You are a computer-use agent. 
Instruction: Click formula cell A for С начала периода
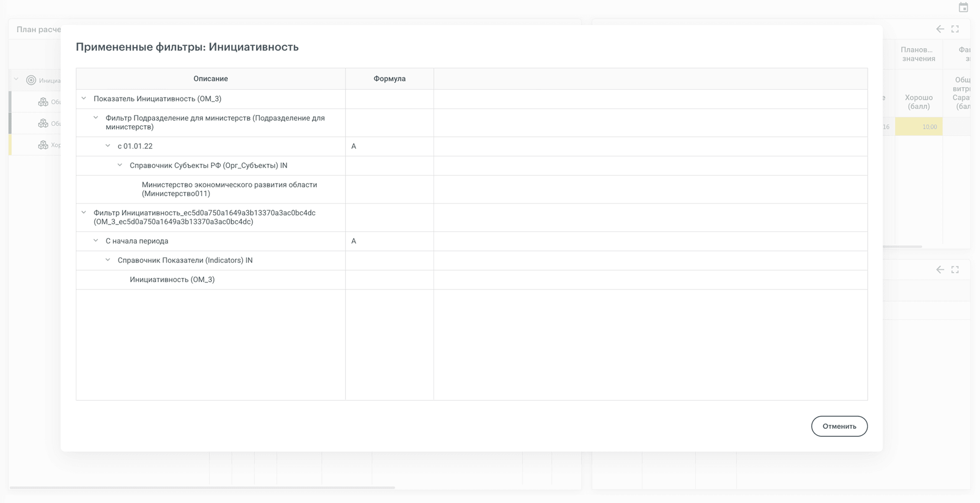(389, 241)
